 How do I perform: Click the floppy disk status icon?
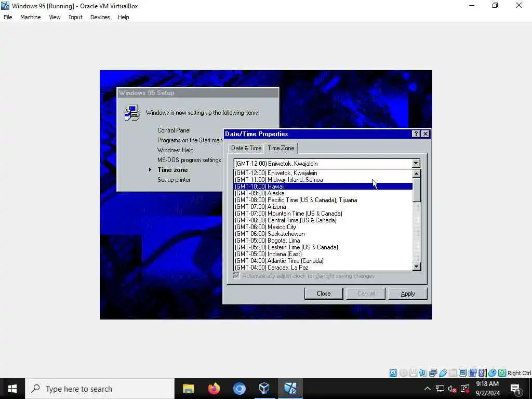point(413,373)
